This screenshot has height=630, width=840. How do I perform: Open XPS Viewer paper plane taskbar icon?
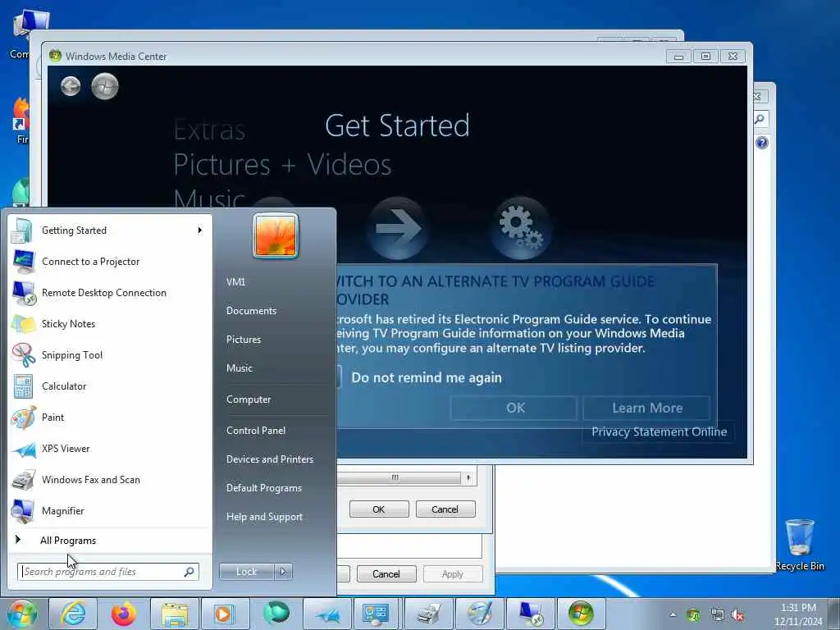coord(327,614)
